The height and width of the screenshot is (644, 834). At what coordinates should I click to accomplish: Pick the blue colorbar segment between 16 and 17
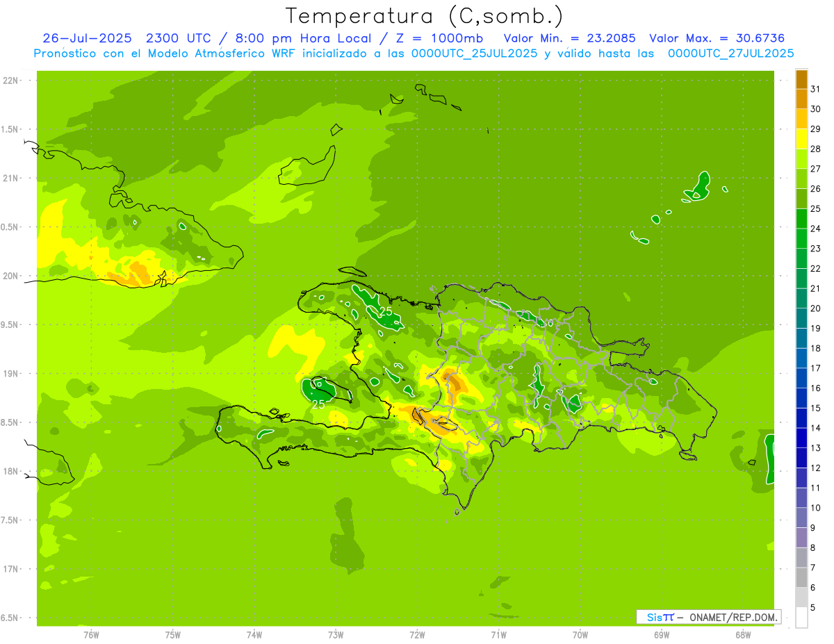801,378
